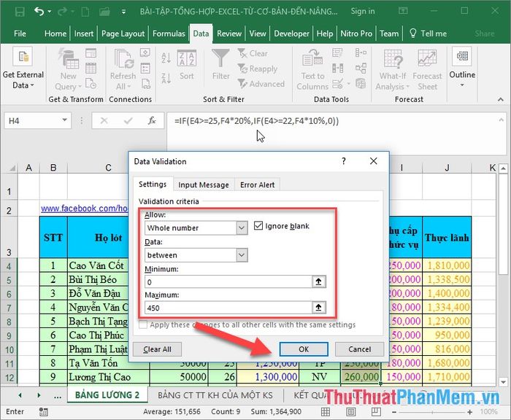
Task: Collapse Minimum field range selector icon
Action: pyautogui.click(x=318, y=281)
